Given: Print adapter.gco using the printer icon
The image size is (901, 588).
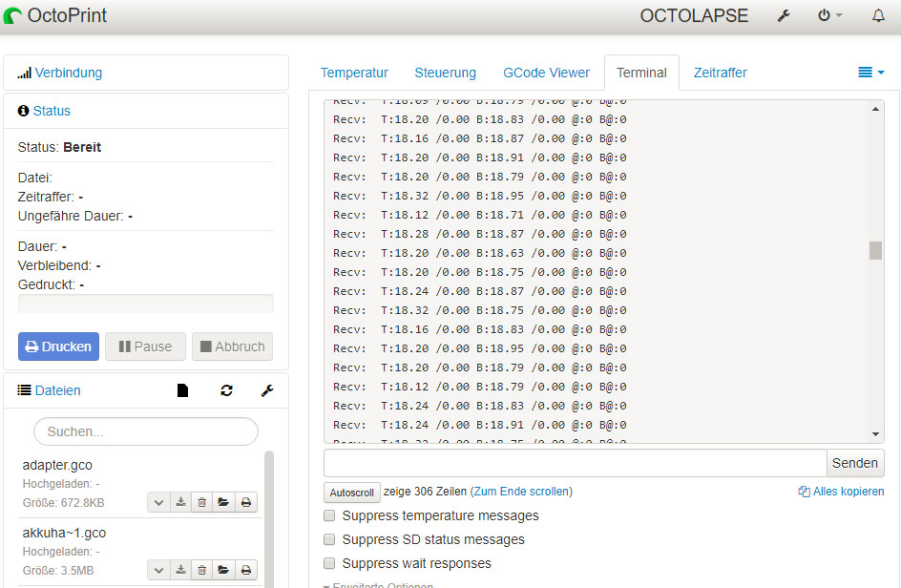Looking at the screenshot, I should [x=246, y=502].
